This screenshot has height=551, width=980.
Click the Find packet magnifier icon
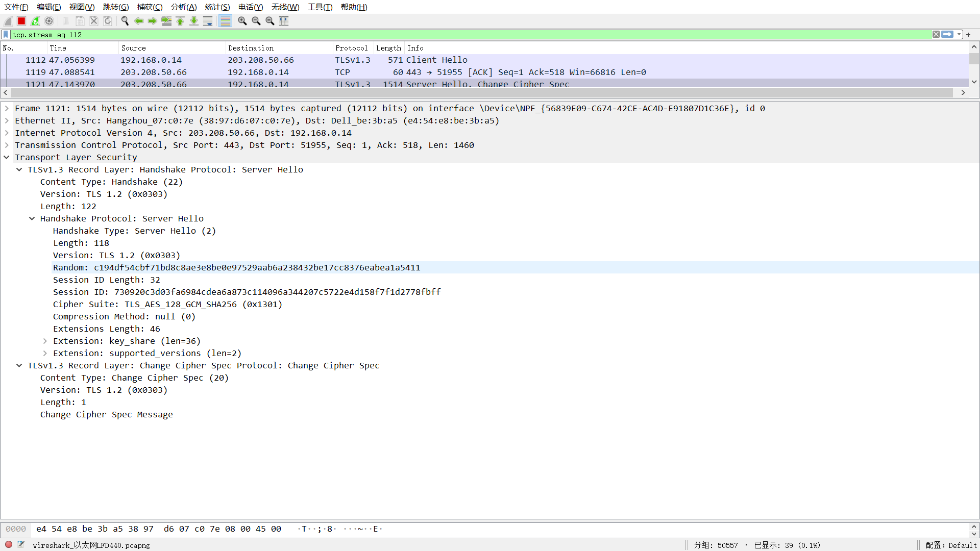125,21
